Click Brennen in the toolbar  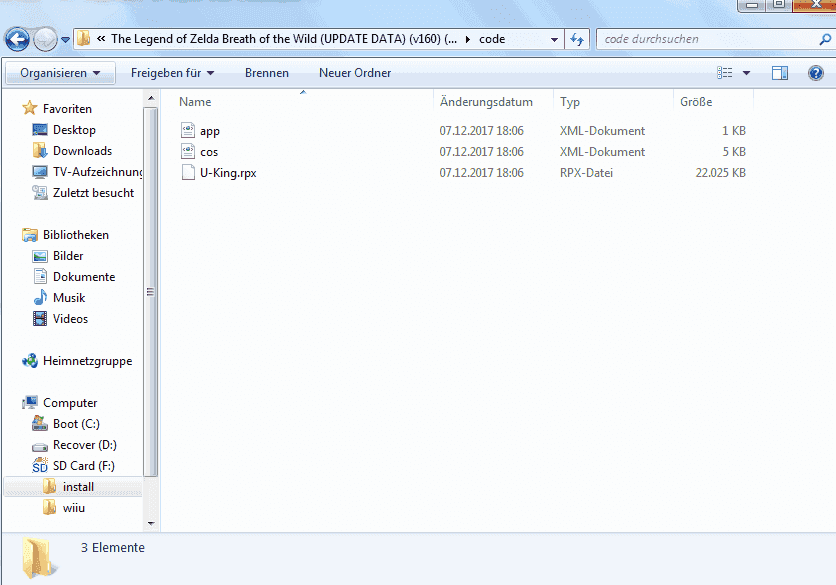coord(267,73)
